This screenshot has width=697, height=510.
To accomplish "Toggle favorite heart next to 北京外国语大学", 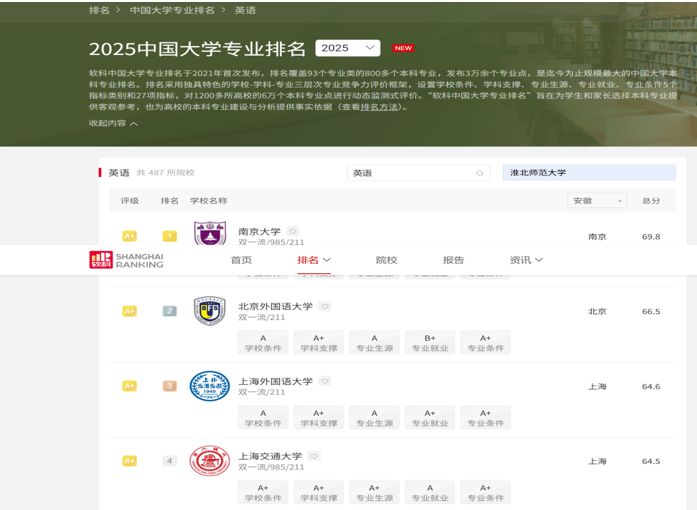I will click(325, 306).
